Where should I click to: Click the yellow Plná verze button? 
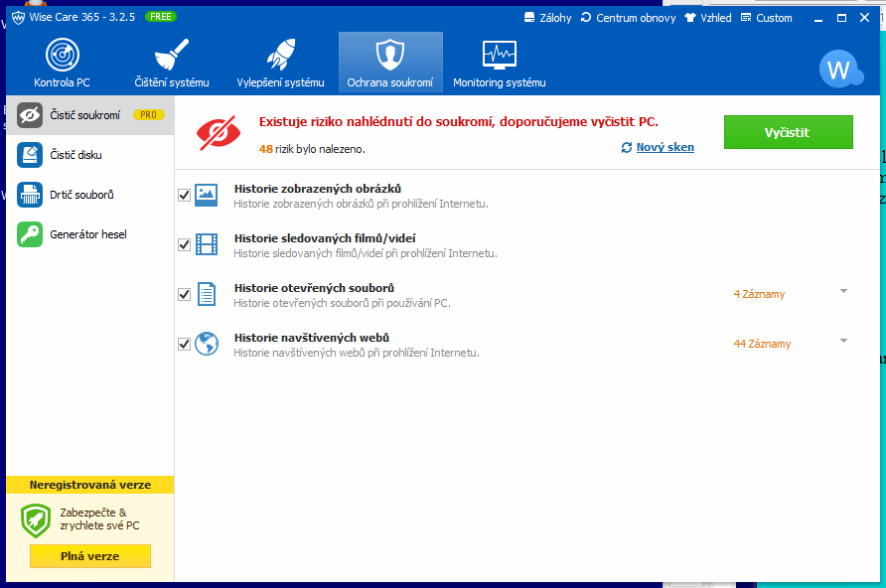(x=90, y=556)
